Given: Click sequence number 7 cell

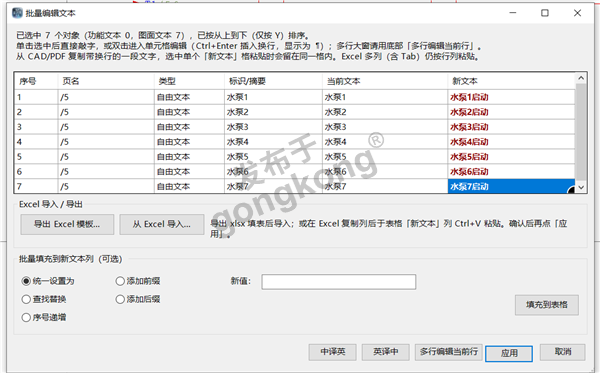Looking at the screenshot, I should pos(36,186).
